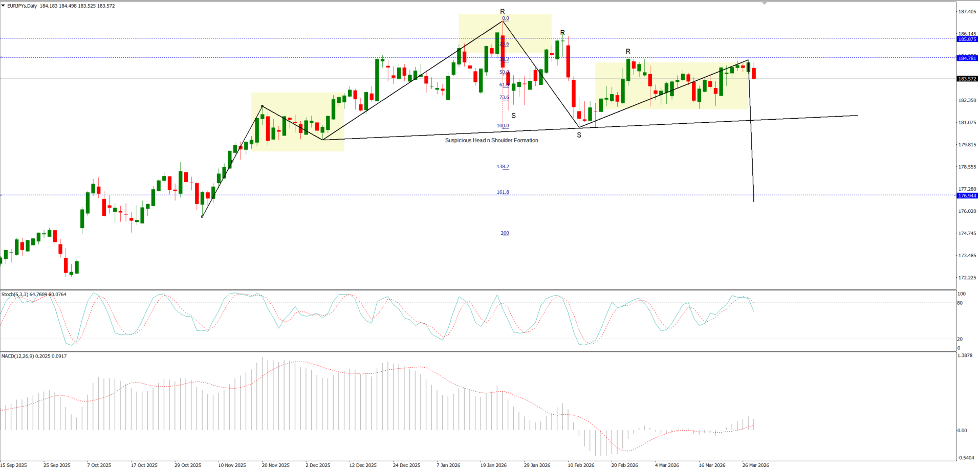Select the 176.944 target price label

[x=967, y=196]
